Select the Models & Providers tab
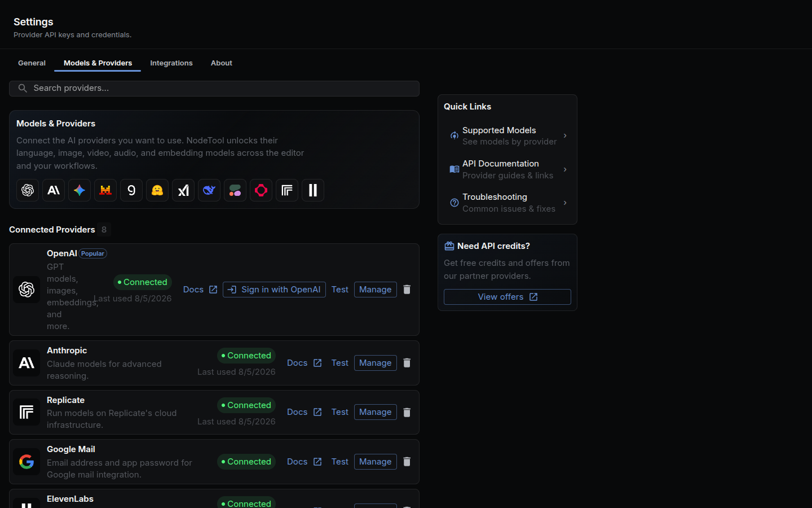Viewport: 812px width, 508px height. click(x=98, y=63)
